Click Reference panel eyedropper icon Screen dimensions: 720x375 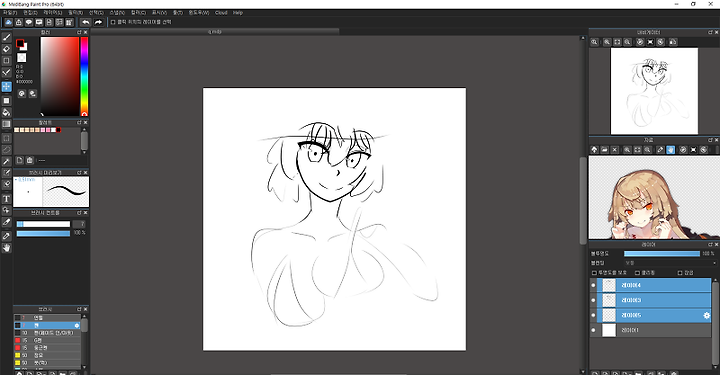click(660, 150)
